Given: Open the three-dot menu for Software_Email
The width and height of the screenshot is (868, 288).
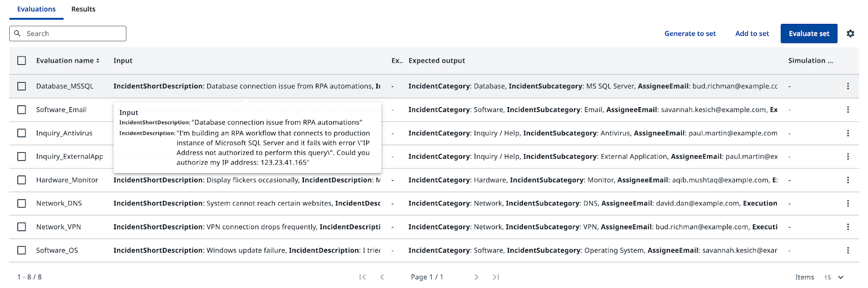Looking at the screenshot, I should coord(847,110).
